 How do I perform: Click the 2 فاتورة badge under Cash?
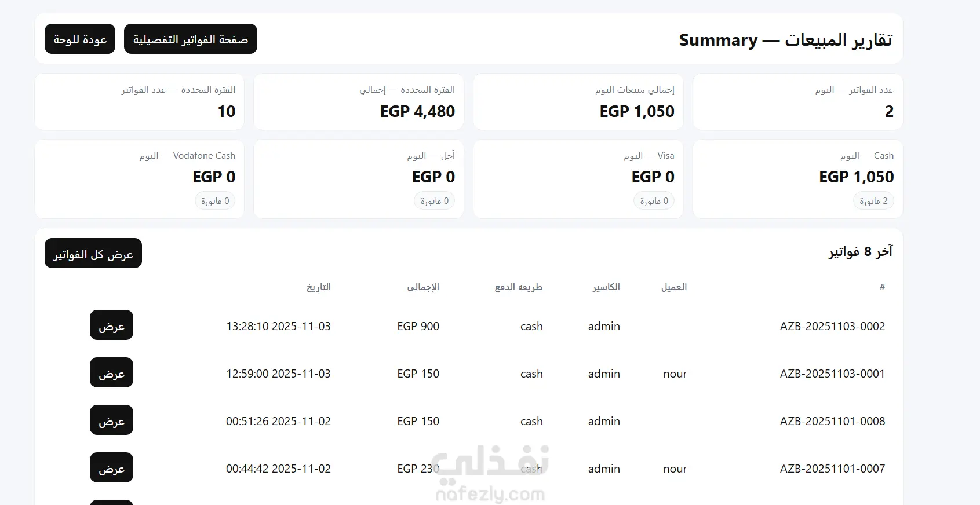pos(873,201)
